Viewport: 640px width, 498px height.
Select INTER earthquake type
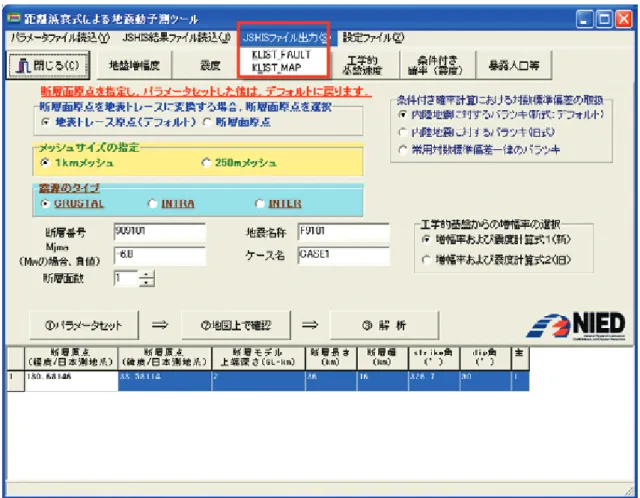[x=260, y=203]
